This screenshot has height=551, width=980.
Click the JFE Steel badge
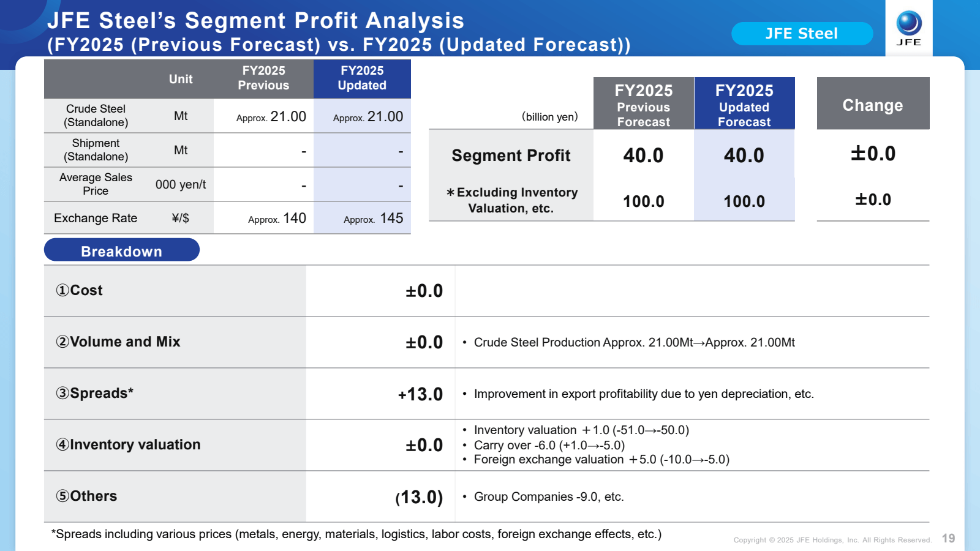802,34
